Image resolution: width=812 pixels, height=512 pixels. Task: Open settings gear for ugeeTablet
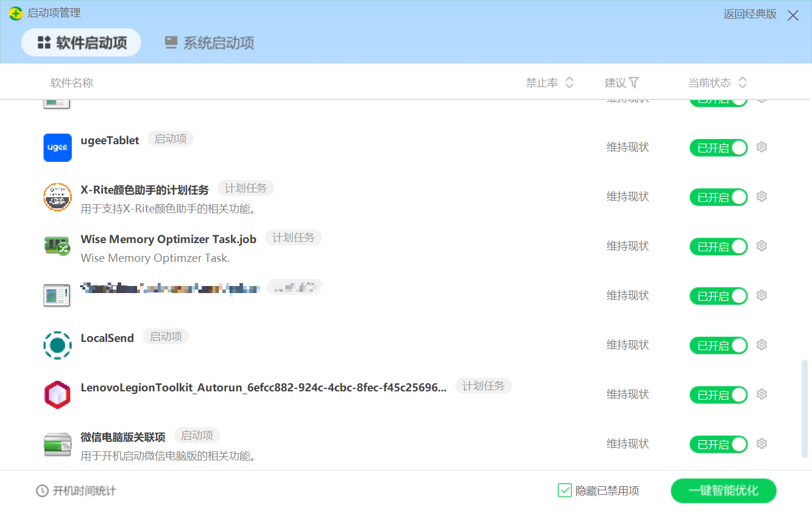pyautogui.click(x=762, y=147)
